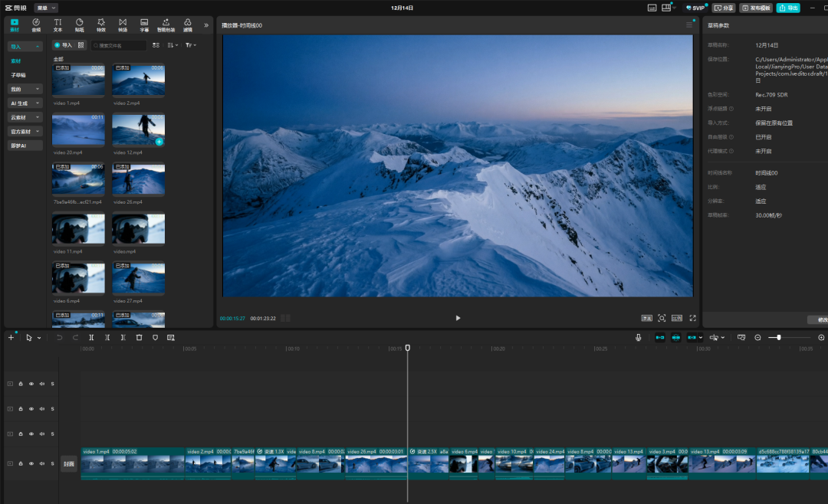Switch to the 音频 (Audio) tab

(x=36, y=25)
